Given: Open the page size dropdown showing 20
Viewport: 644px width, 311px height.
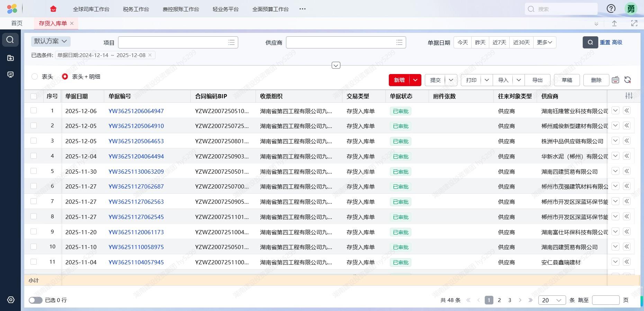Looking at the screenshot, I should 552,300.
